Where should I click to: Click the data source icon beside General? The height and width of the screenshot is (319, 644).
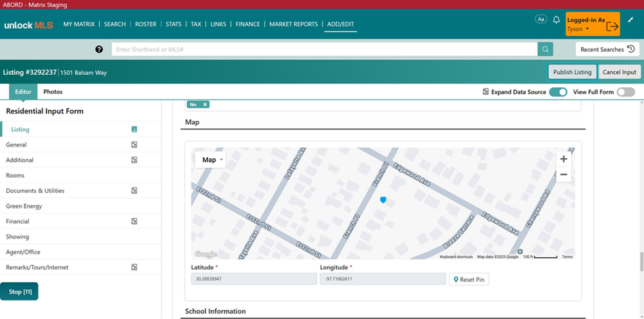135,144
